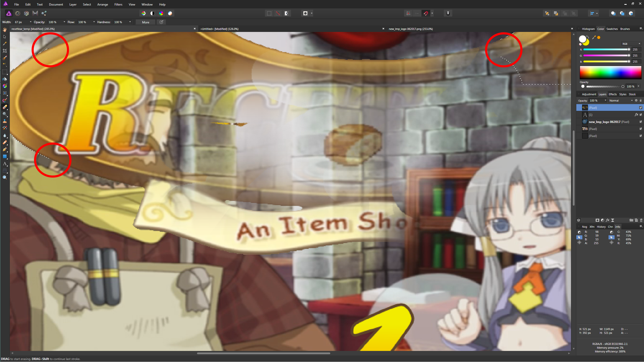Select the View (hand) tool
This screenshot has height=362, width=644.
(x=5, y=30)
